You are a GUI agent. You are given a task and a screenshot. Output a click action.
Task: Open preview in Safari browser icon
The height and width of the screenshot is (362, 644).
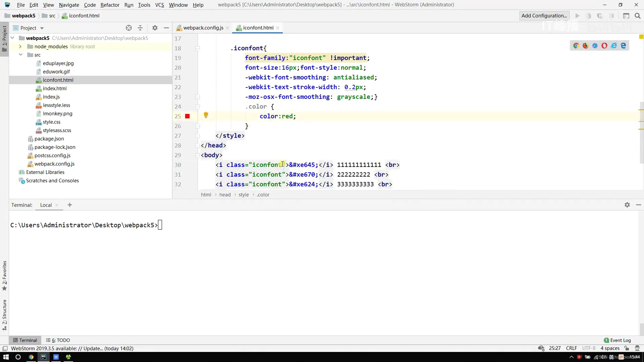(595, 46)
